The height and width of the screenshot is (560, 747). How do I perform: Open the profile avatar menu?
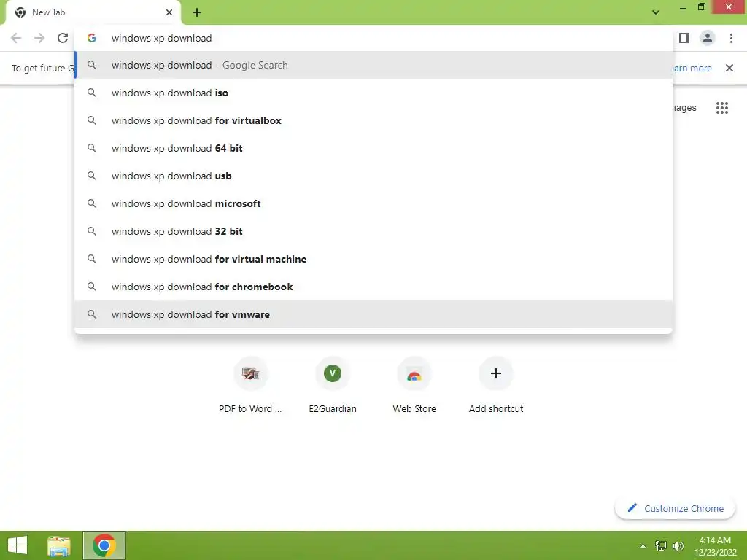708,38
